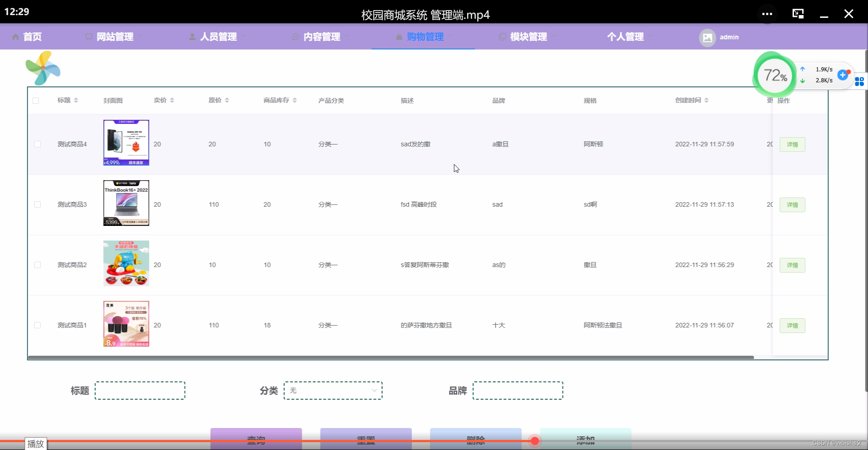Expand the 个人管理 menu chevron
Image resolution: width=868 pixels, height=450 pixels.
[x=651, y=37]
